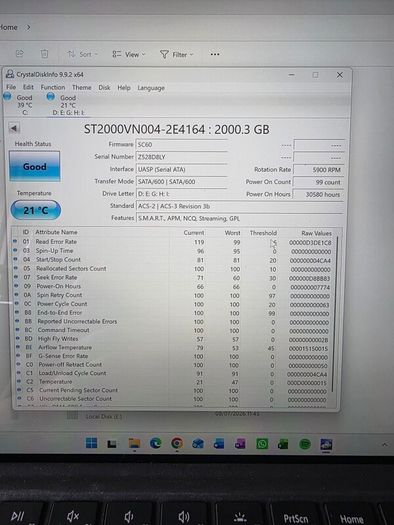Click the SMART attribute list scrollbar
The image size is (394, 525).
[x=335, y=315]
